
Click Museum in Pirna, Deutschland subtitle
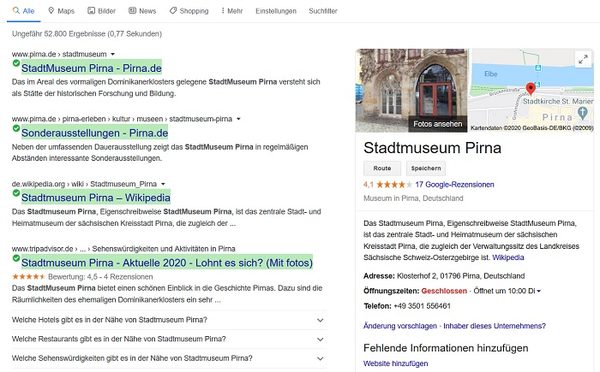[x=413, y=198]
